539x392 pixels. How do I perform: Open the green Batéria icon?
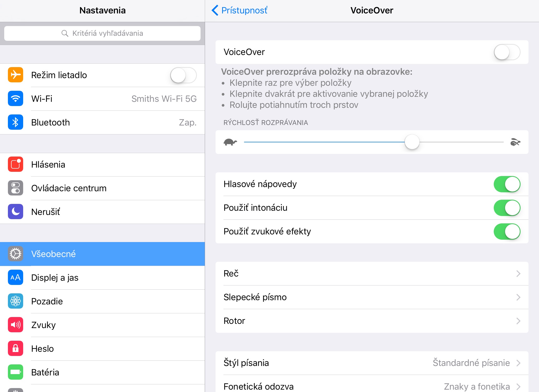pos(16,372)
